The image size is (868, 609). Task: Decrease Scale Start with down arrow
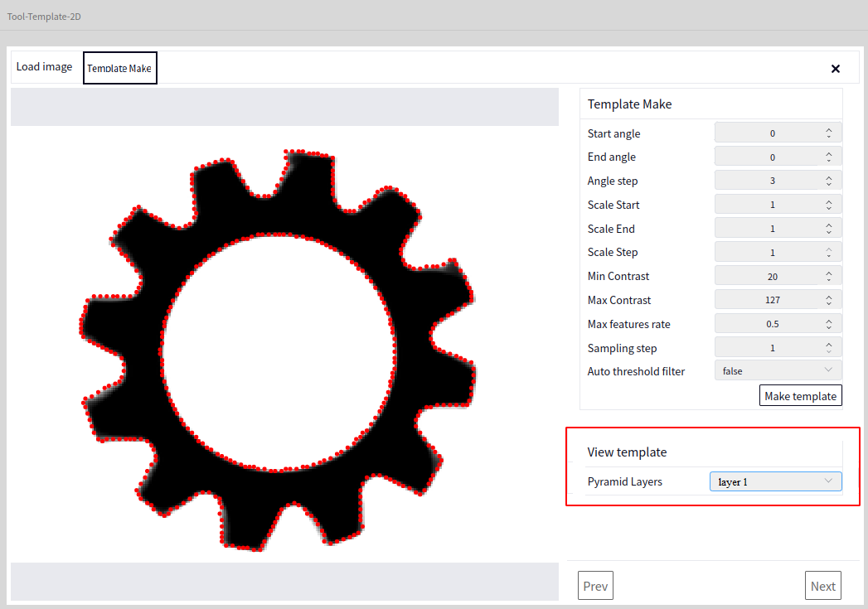coord(829,207)
